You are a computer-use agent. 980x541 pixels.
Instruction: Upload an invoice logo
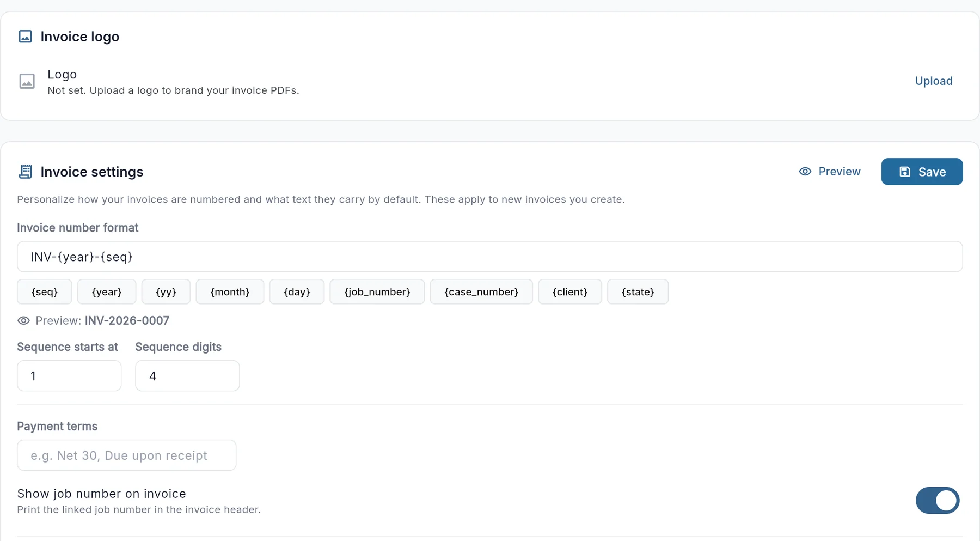pyautogui.click(x=934, y=81)
